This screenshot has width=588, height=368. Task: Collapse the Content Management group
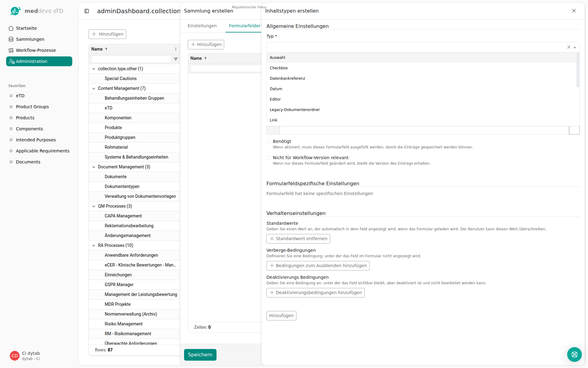coord(94,88)
